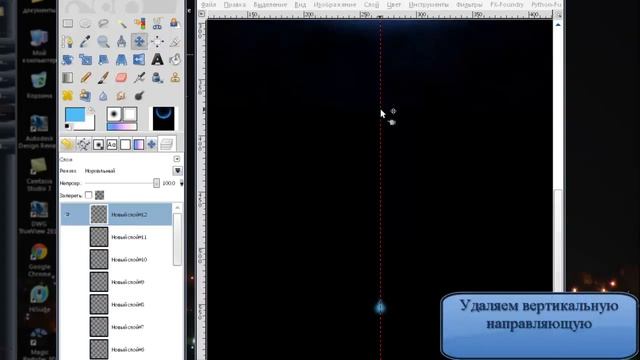Select the Rectangle Select tool
The width and height of the screenshot is (640, 360).
click(x=68, y=23)
